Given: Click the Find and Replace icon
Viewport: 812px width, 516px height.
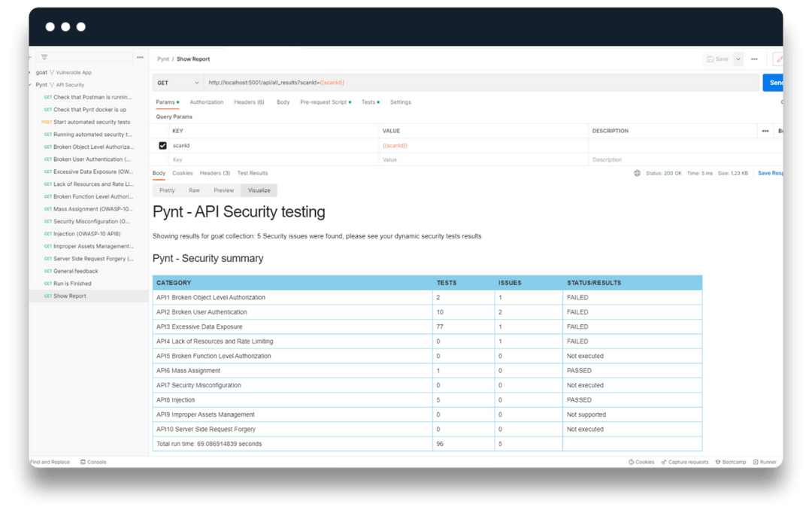Looking at the screenshot, I should coord(51,462).
